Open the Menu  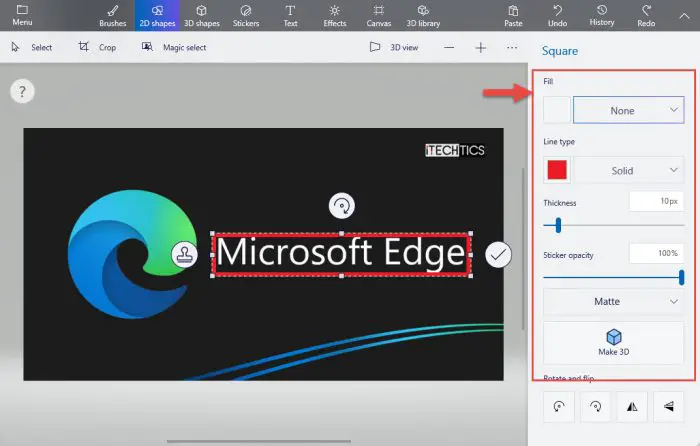click(22, 14)
